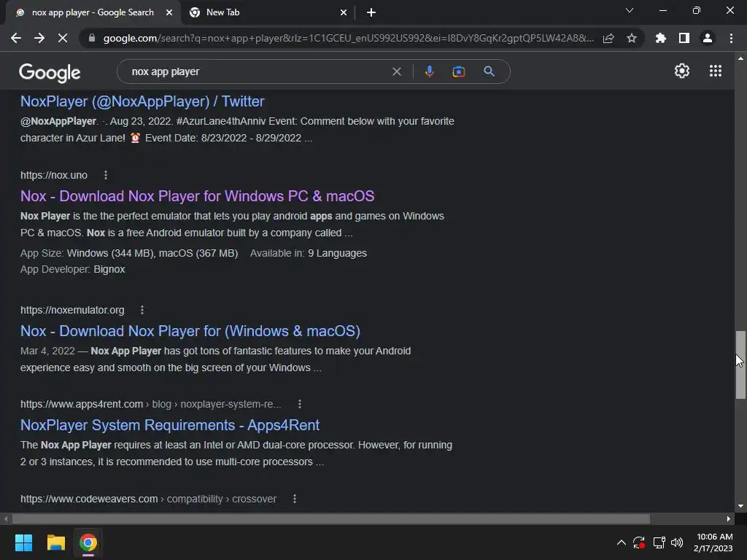Open the volume control in tray

coord(677,542)
